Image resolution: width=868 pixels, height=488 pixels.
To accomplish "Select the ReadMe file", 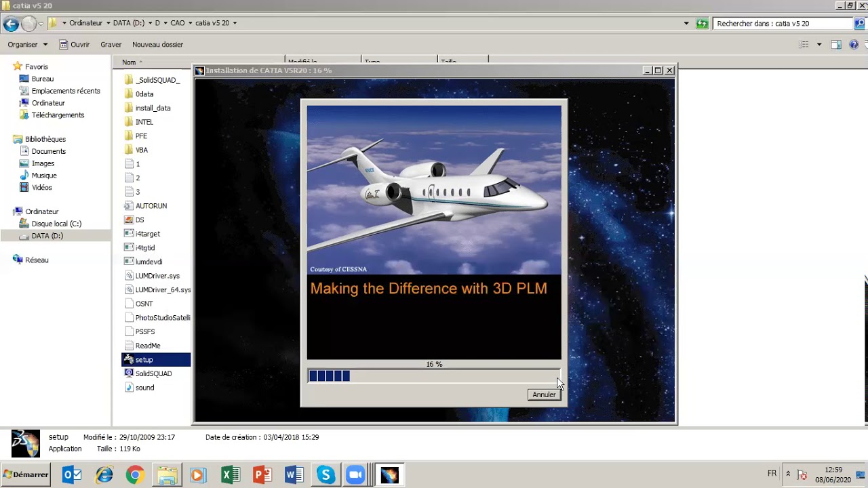I will (x=147, y=346).
